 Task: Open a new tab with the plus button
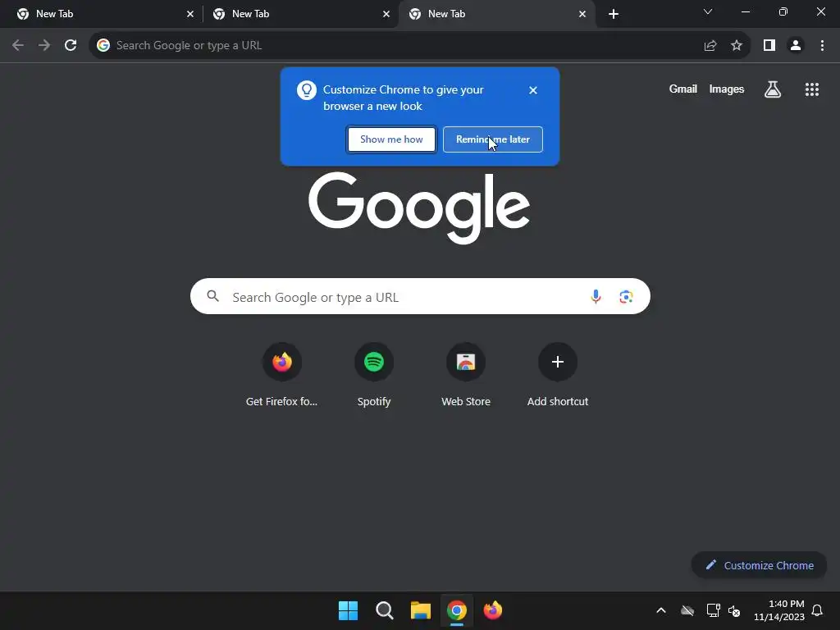point(614,14)
